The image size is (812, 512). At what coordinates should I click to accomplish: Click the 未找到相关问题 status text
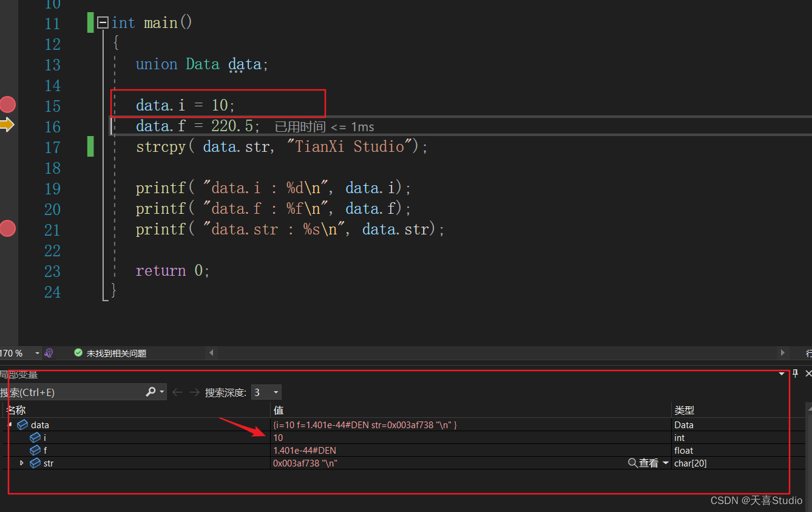[x=116, y=353]
